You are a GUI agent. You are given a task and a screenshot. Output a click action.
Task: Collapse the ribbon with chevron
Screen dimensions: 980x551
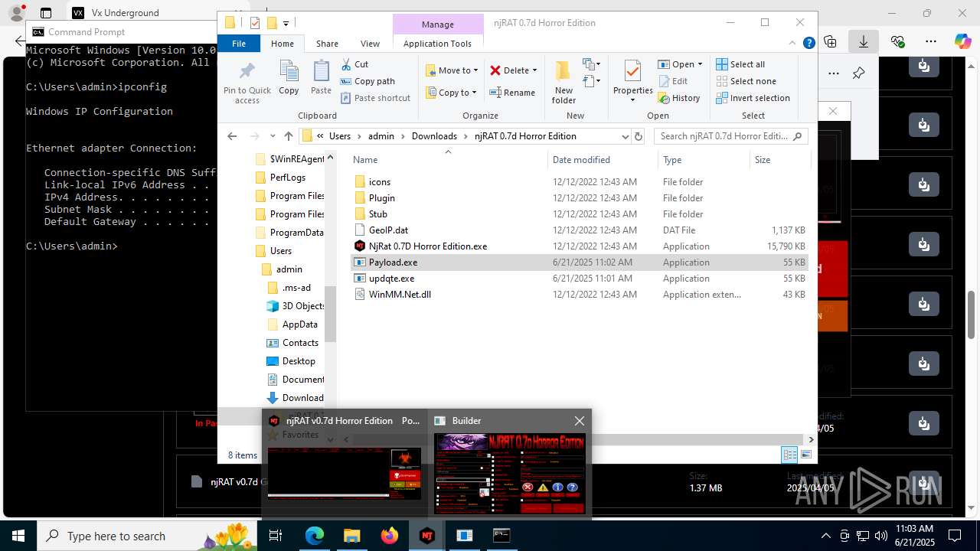pos(793,44)
